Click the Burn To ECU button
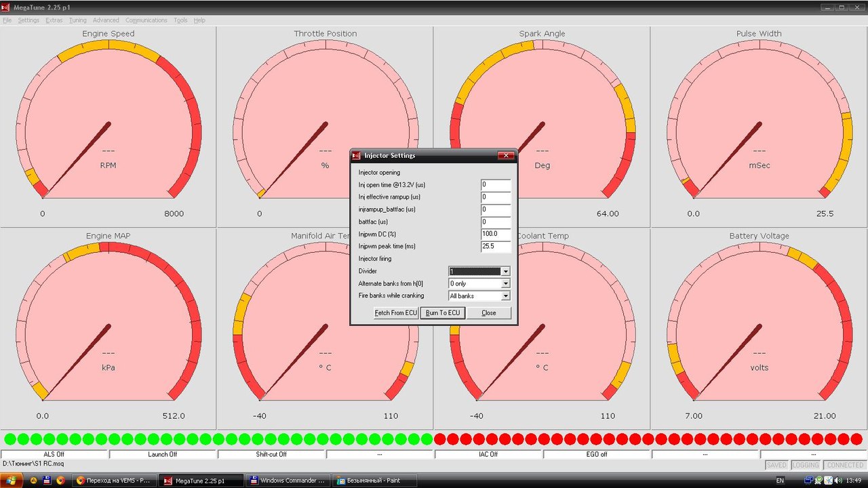Viewport: 868px width, 488px height. click(x=442, y=313)
